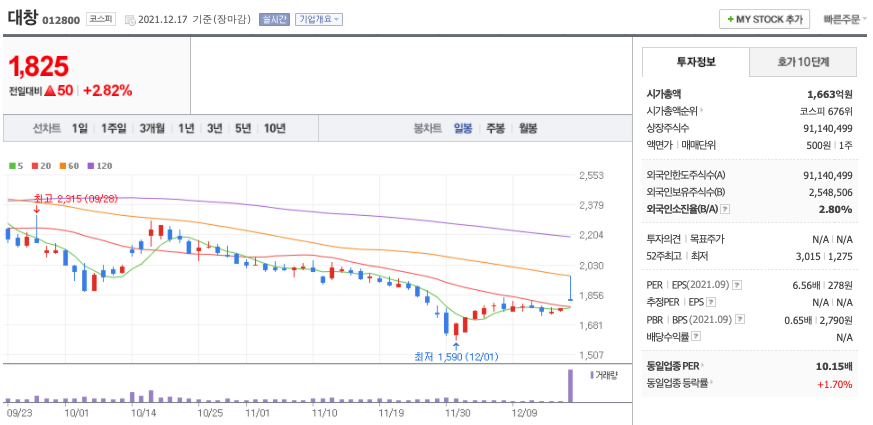873x425 pixels.
Task: Click the 대창 stock name heading
Action: (x=22, y=18)
